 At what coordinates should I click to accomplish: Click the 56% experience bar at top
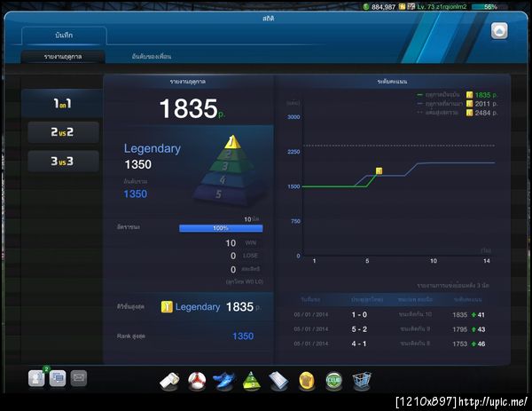pos(489,7)
